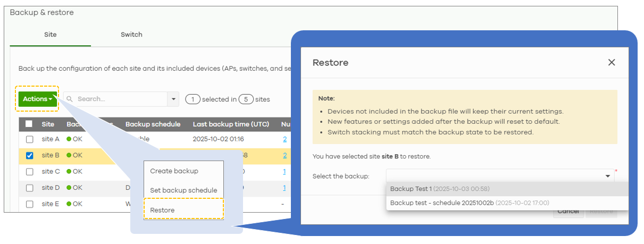The height and width of the screenshot is (244, 644).
Task: Toggle the select-all sites checkbox
Action: (29, 124)
